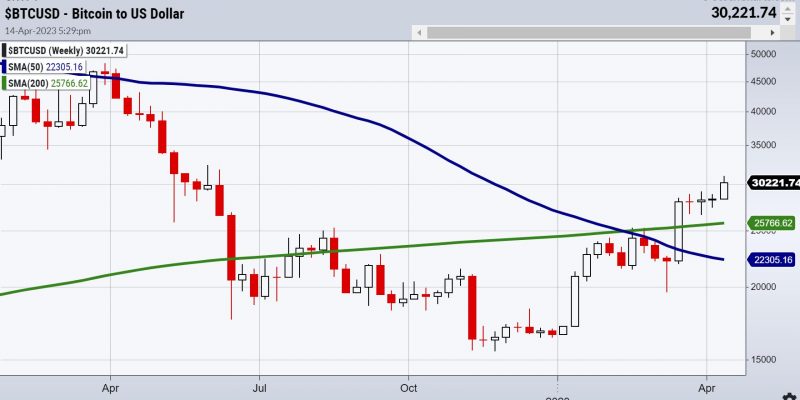Click the green 25766.62 price tag on axis
The height and width of the screenshot is (400, 800).
pyautogui.click(x=773, y=223)
